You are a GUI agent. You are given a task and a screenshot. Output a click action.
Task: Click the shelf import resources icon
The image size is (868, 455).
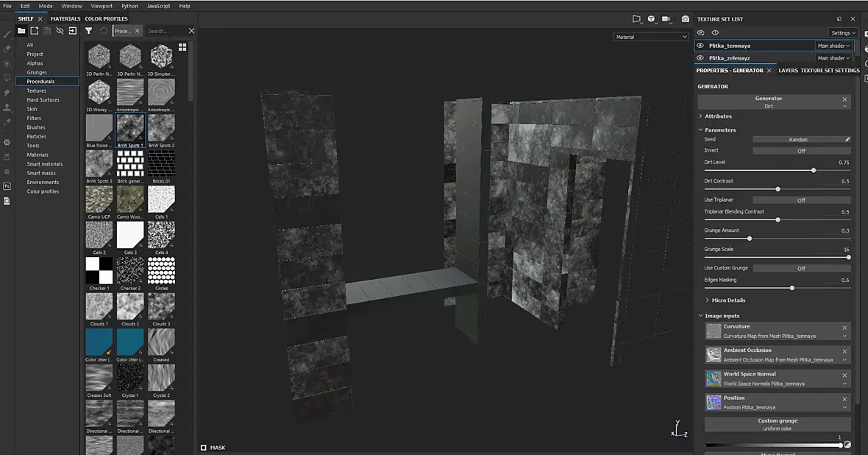(x=35, y=31)
